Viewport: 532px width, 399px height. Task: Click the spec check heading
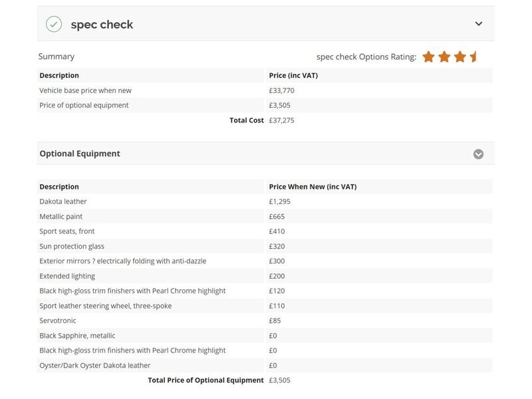(102, 25)
